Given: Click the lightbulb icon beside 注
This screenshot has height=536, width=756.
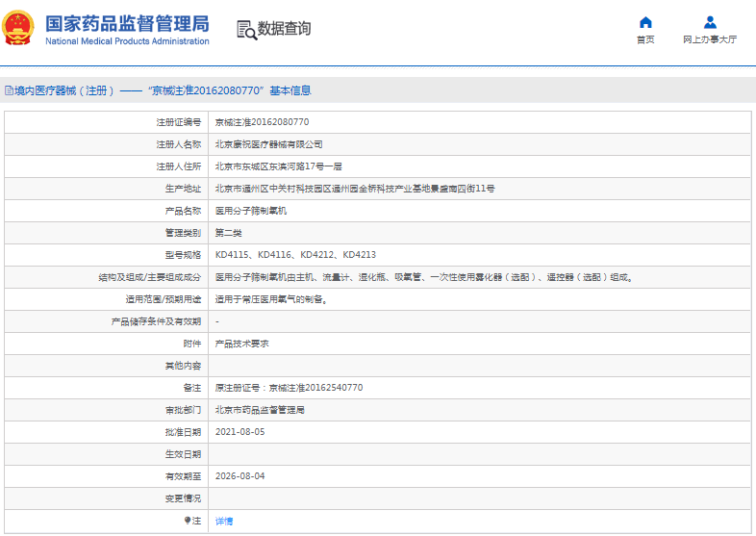Looking at the screenshot, I should tap(188, 521).
